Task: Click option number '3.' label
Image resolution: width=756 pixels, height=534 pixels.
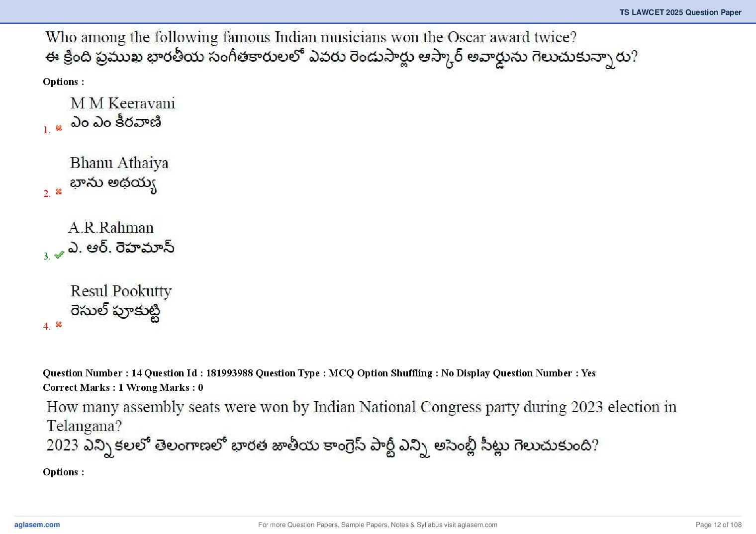Action: [47, 256]
